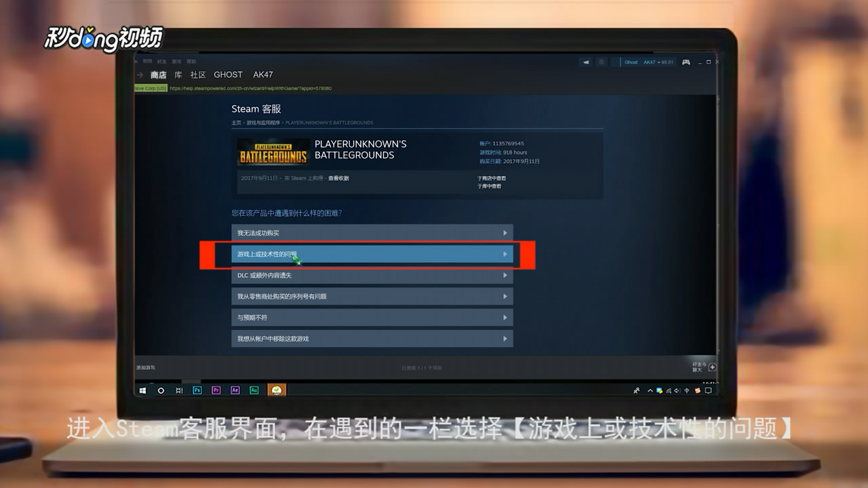
Task: Open Adobe Audition from the taskbar
Action: 254,390
